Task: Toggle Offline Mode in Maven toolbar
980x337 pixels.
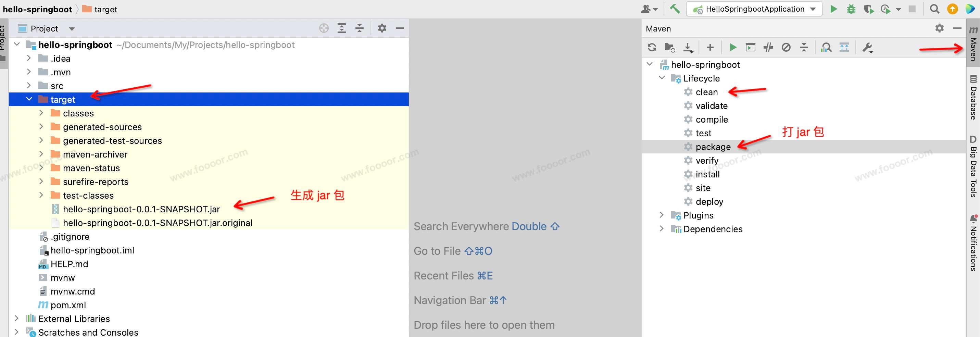Action: (x=768, y=48)
